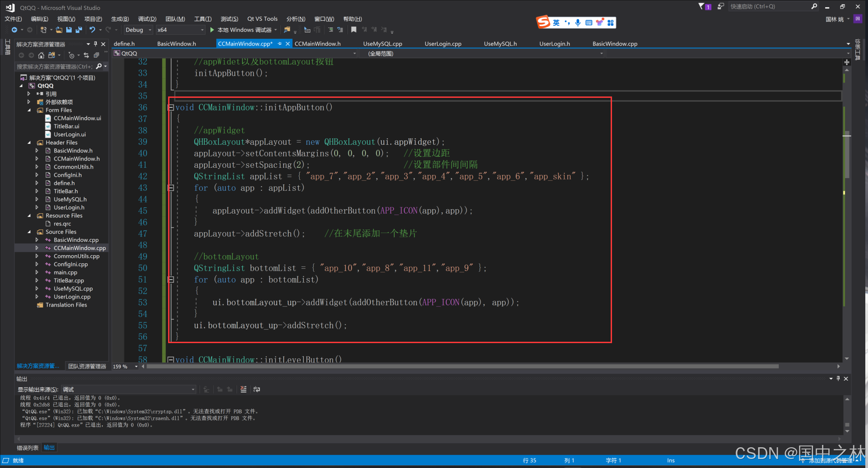Open the QtQQ project scope dropdown
This screenshot has width=868, height=468.
(x=235, y=53)
